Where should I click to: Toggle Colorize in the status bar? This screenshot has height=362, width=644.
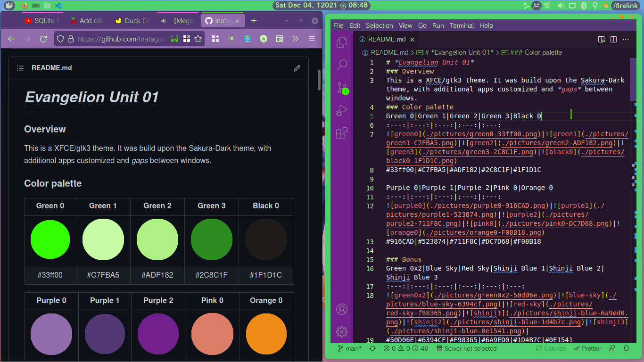pos(551,349)
